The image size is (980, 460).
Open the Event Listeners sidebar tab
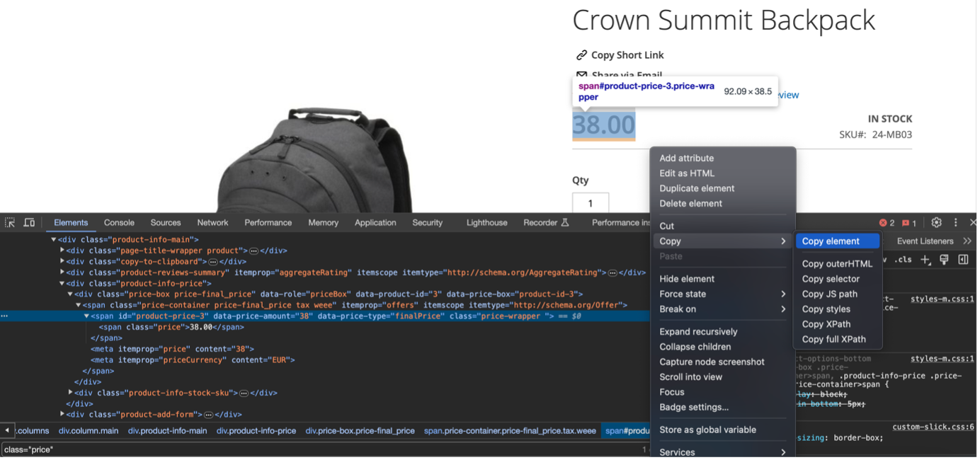(925, 241)
